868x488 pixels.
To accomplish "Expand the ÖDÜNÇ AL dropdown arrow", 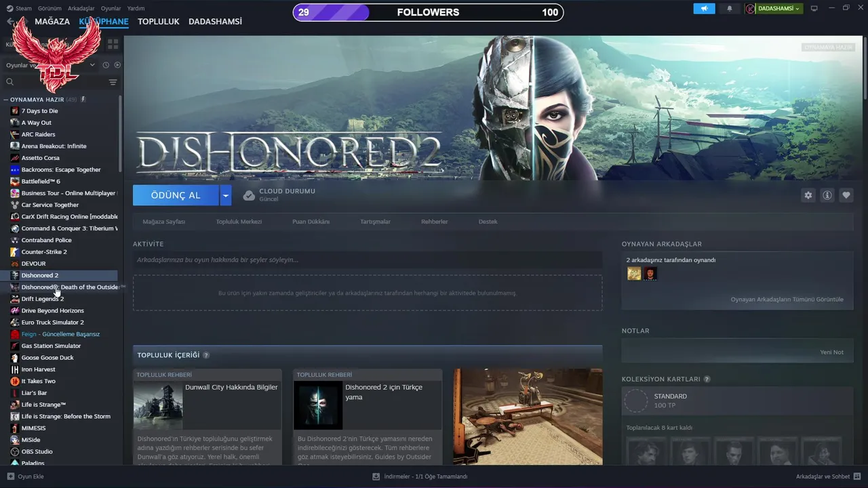I will [x=226, y=195].
